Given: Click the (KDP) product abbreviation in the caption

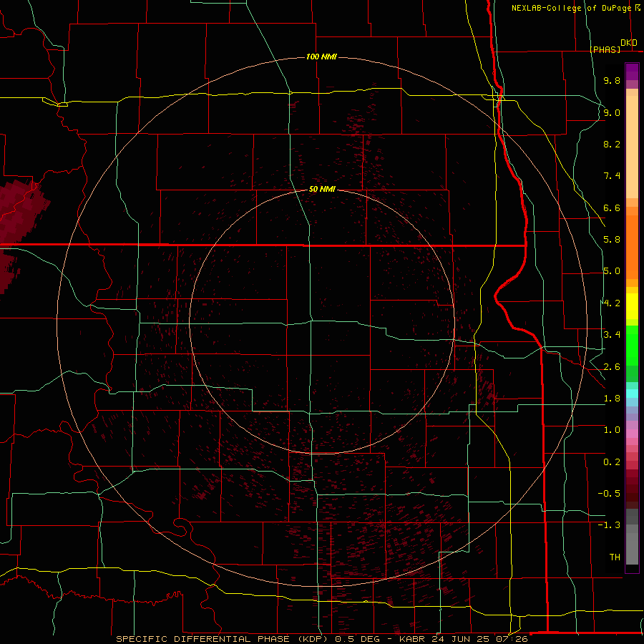Looking at the screenshot, I should point(313,639).
